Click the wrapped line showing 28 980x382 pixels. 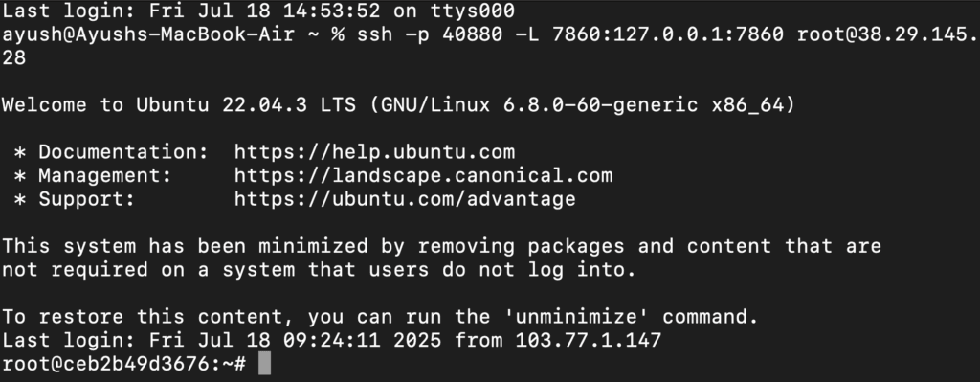[x=13, y=58]
